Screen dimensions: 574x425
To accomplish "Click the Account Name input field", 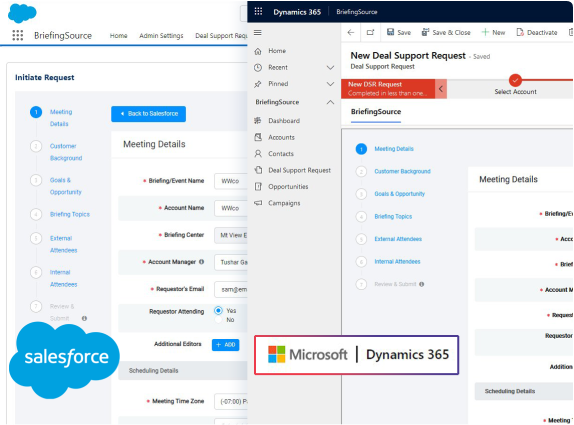I will click(x=231, y=208).
